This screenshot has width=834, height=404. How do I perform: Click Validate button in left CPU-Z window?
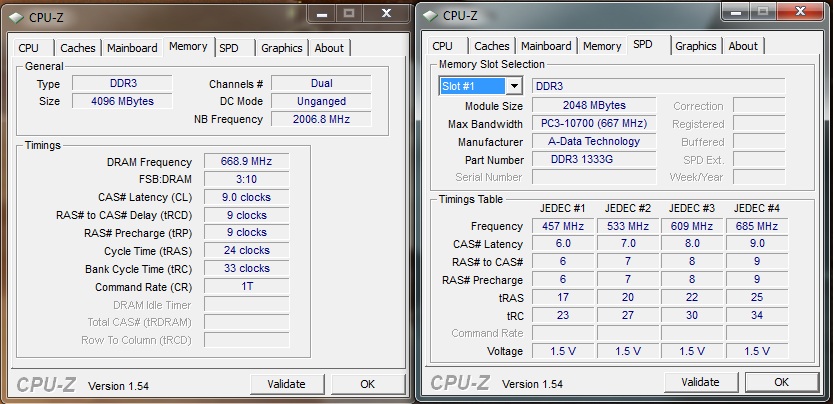point(287,384)
